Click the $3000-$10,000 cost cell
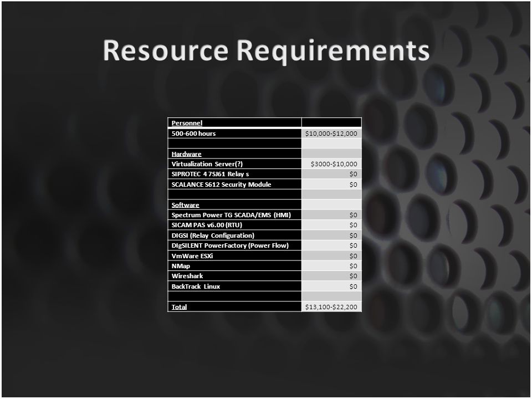The image size is (532, 399). pyautogui.click(x=331, y=164)
